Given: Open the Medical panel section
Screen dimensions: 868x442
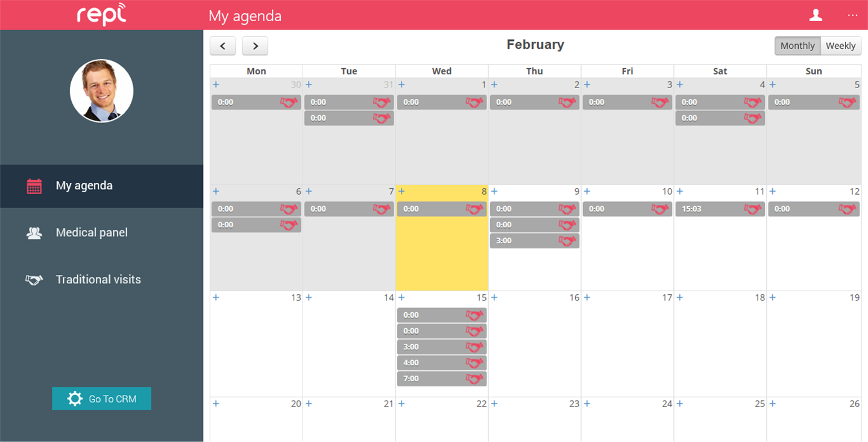Looking at the screenshot, I should click(92, 233).
